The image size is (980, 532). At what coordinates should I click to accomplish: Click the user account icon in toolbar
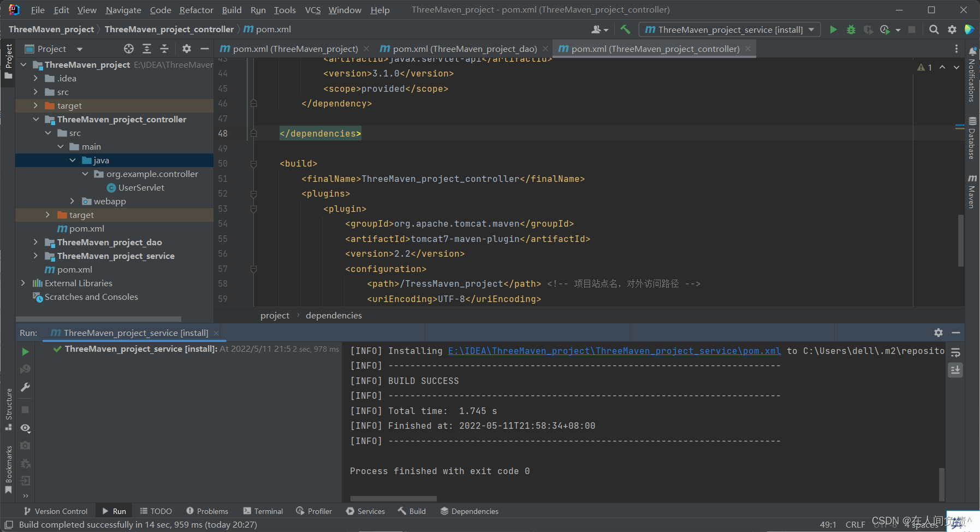[x=599, y=29]
